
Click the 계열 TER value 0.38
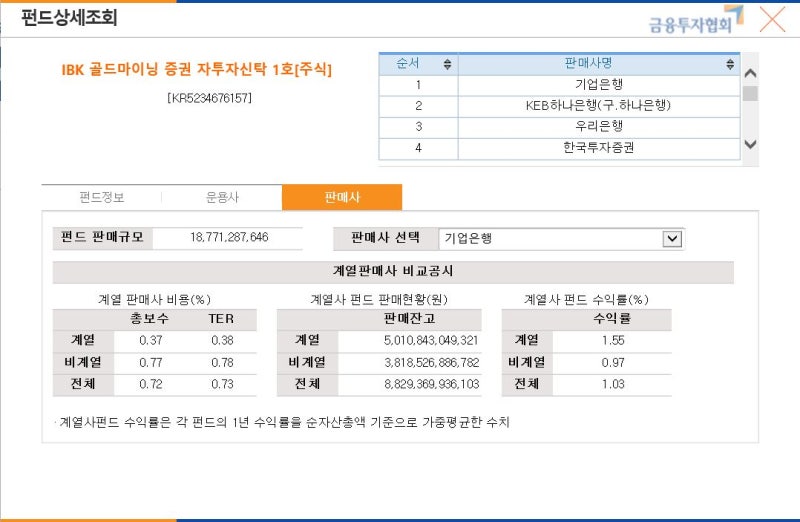click(x=222, y=340)
